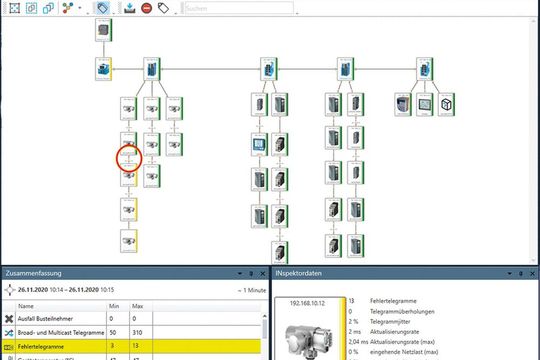Close the INspektordaten panel
Image resolution: width=540 pixels, height=360 pixels.
click(532, 273)
